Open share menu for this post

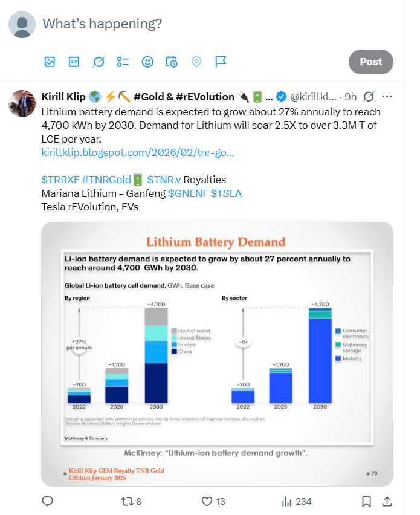tap(387, 501)
